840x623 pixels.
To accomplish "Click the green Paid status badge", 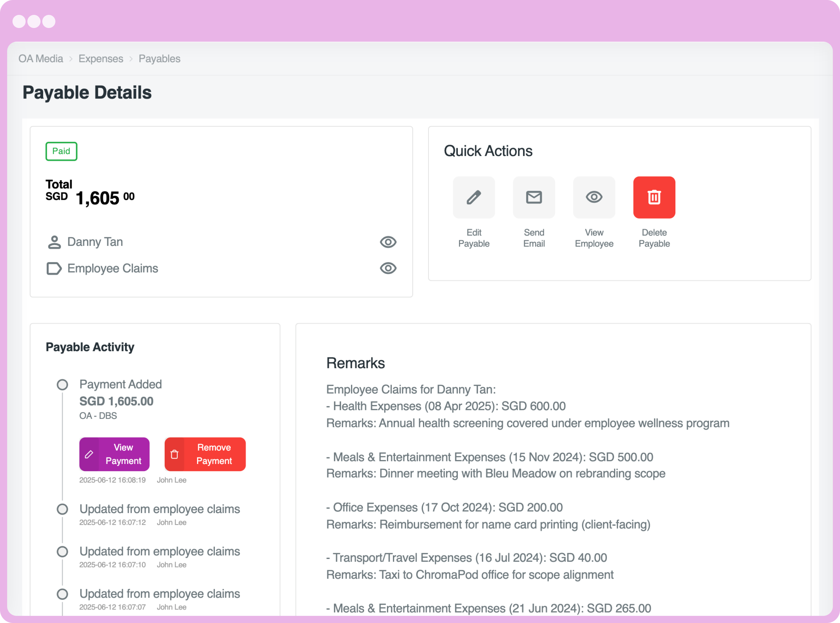I will click(x=61, y=151).
